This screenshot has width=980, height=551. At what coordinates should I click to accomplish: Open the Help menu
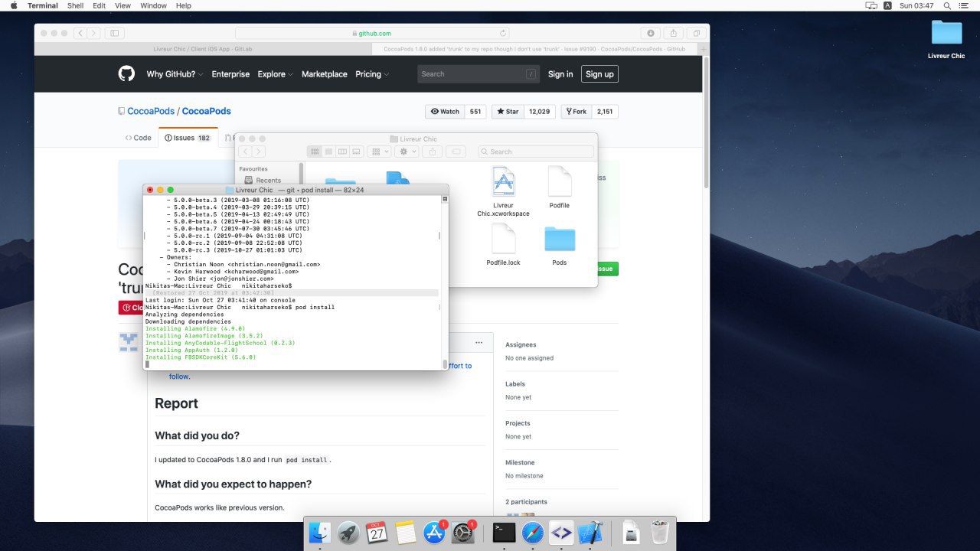pos(184,5)
